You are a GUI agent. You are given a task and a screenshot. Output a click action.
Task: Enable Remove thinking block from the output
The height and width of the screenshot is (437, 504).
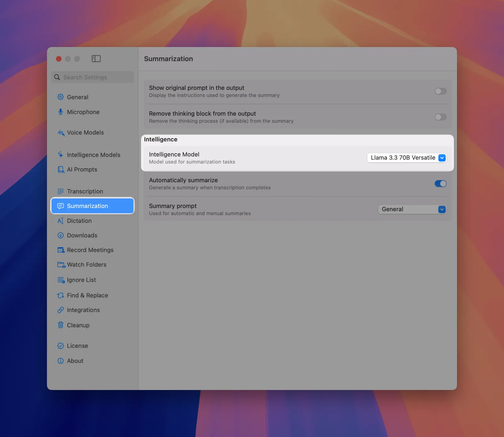[440, 117]
